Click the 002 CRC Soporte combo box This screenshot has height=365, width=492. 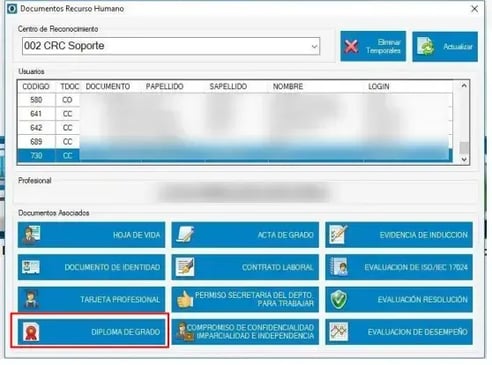point(171,46)
